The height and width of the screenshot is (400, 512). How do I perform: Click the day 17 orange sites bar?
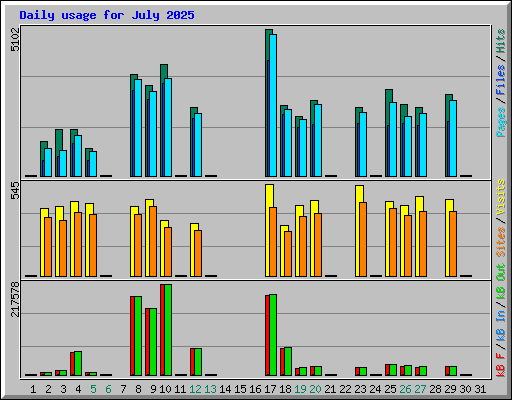[x=273, y=242]
